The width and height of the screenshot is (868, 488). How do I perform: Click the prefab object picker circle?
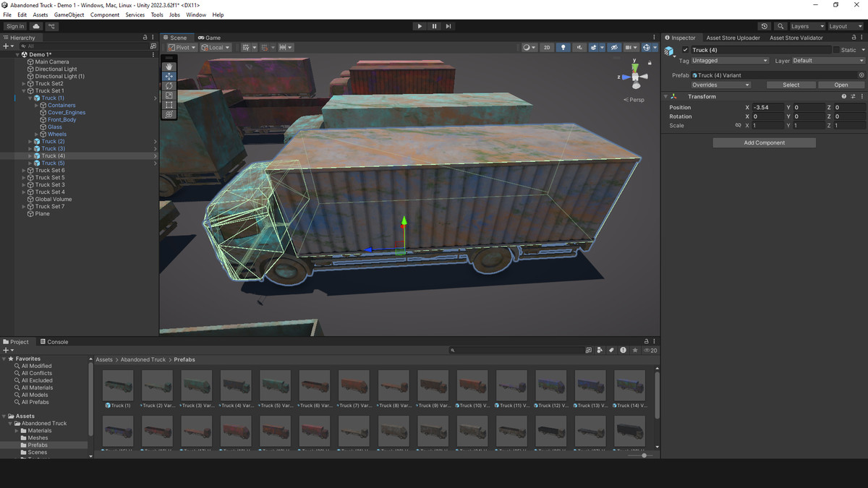[861, 75]
